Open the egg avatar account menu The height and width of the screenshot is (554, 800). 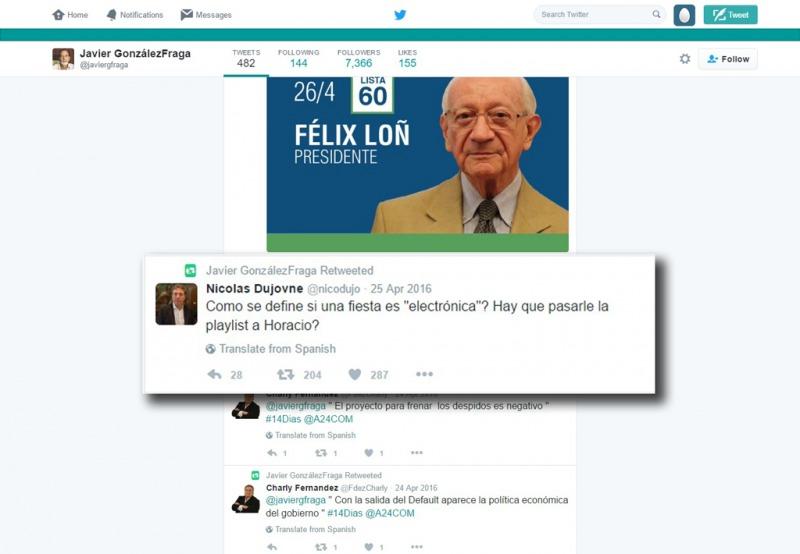click(x=684, y=15)
